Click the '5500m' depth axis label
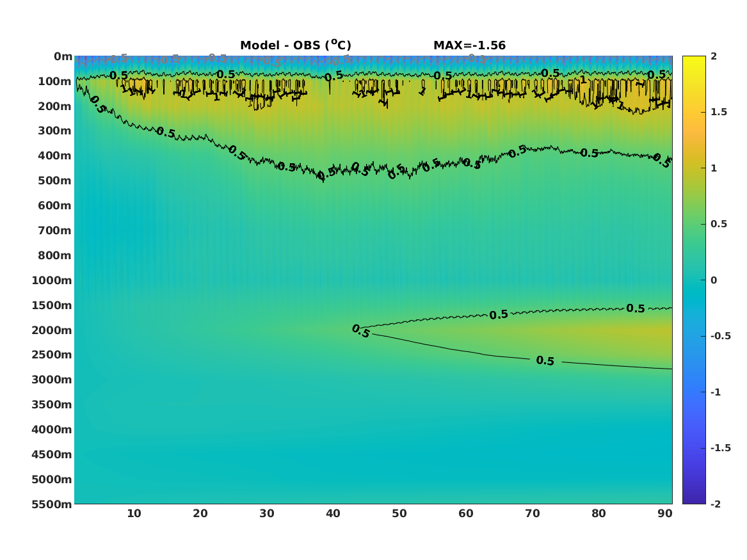747x560 pixels. (x=52, y=504)
